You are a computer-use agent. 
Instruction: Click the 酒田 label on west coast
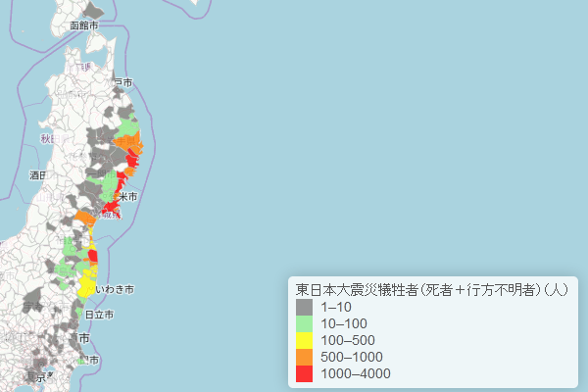coord(38,175)
